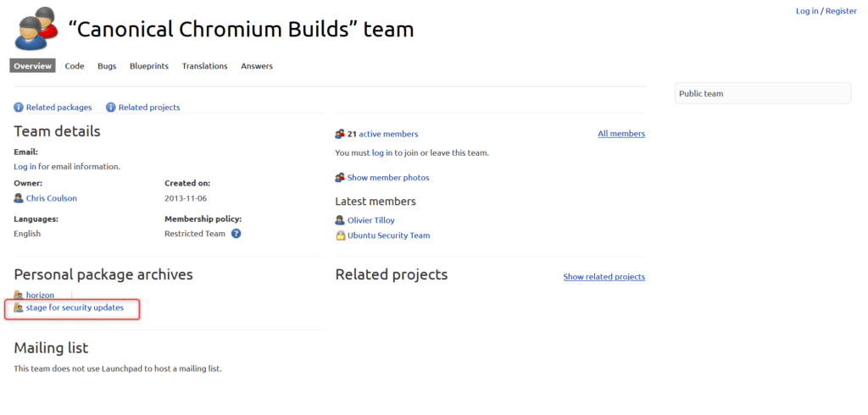Click the icon beside Show member photos

340,178
